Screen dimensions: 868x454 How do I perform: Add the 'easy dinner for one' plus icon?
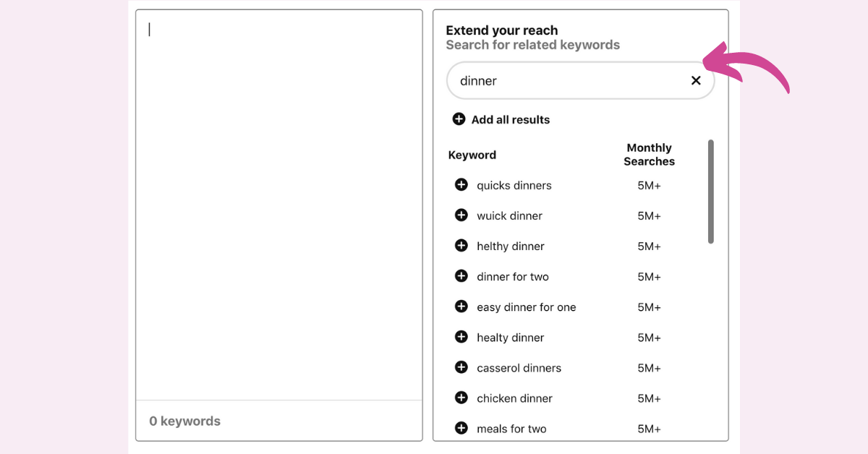pos(461,306)
